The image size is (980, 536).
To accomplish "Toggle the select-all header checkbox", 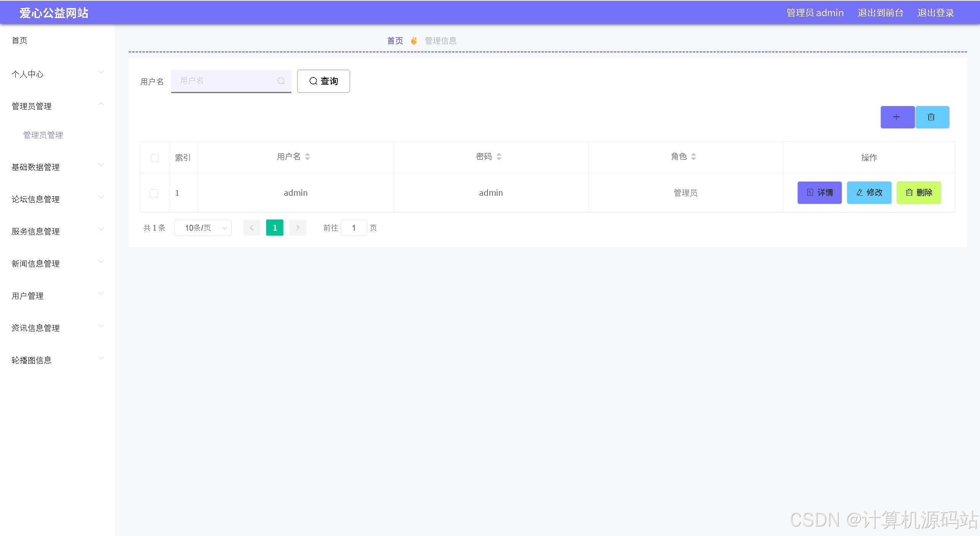I will click(x=155, y=158).
